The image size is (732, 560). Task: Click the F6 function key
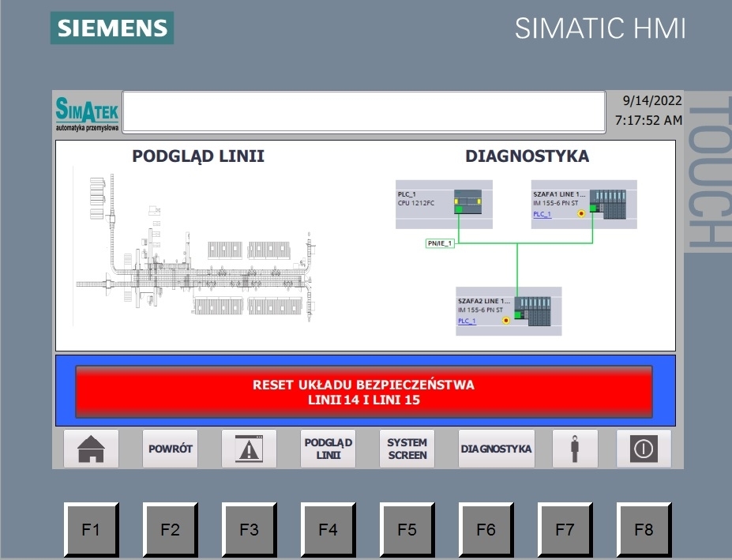click(x=486, y=530)
